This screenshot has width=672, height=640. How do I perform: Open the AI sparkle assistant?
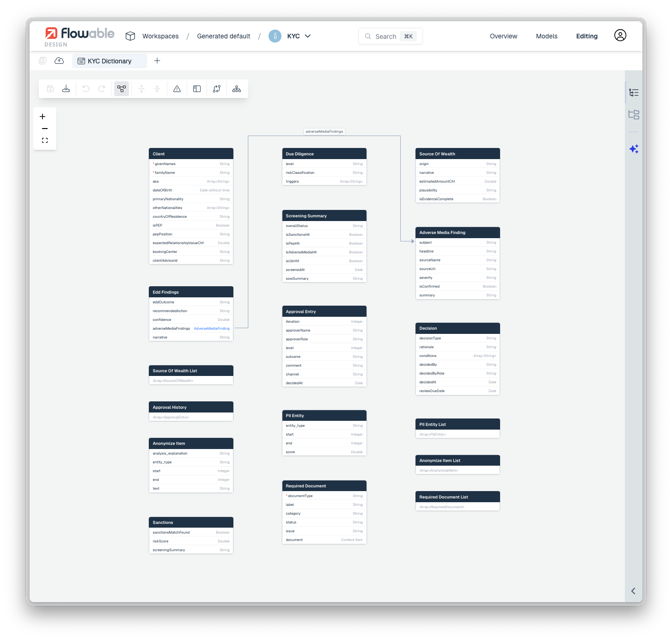coord(634,149)
